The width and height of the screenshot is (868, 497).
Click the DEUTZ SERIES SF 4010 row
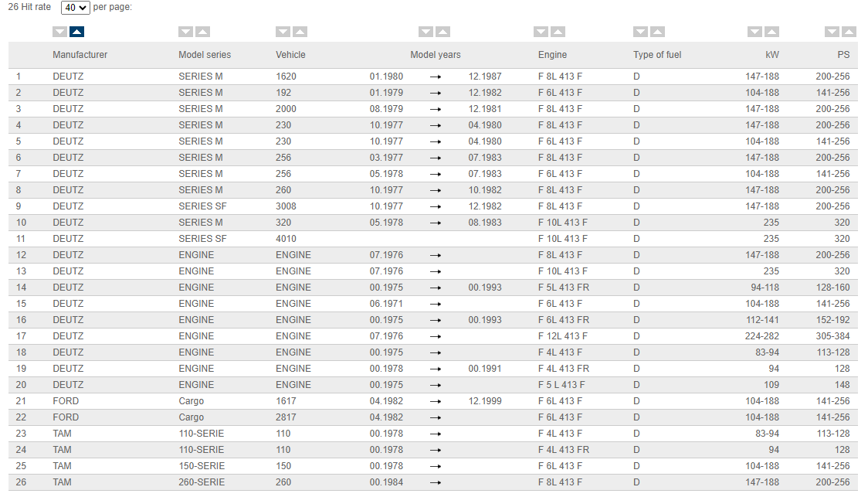click(286, 239)
